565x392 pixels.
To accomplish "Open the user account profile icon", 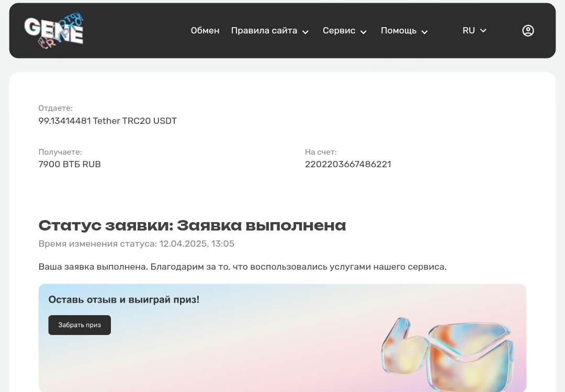I will click(x=528, y=31).
